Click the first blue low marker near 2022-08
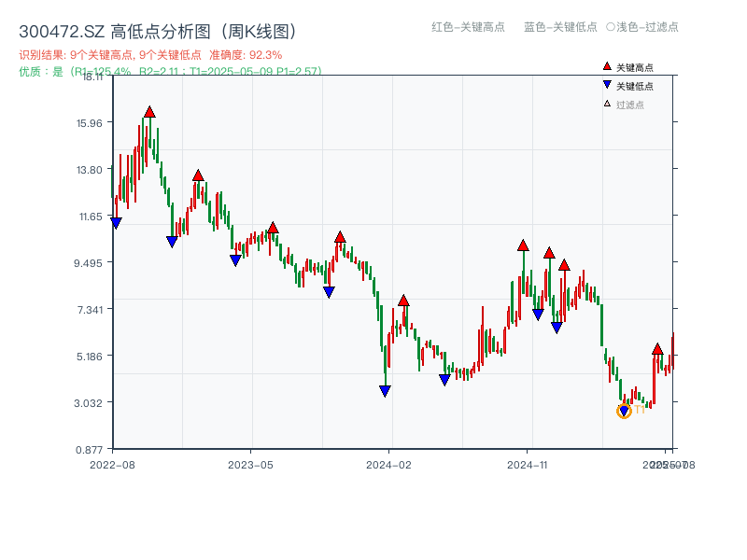747x560 pixels. (116, 221)
